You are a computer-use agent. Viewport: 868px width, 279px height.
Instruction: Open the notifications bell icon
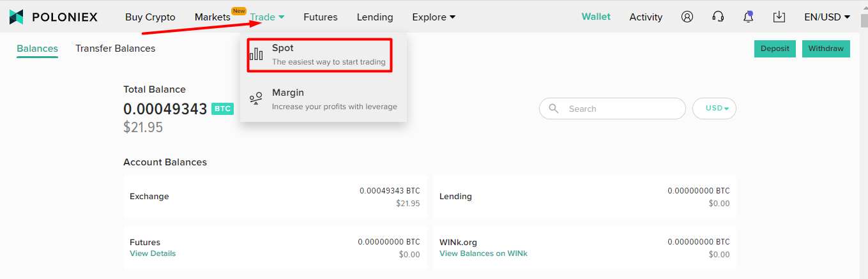pyautogui.click(x=749, y=17)
